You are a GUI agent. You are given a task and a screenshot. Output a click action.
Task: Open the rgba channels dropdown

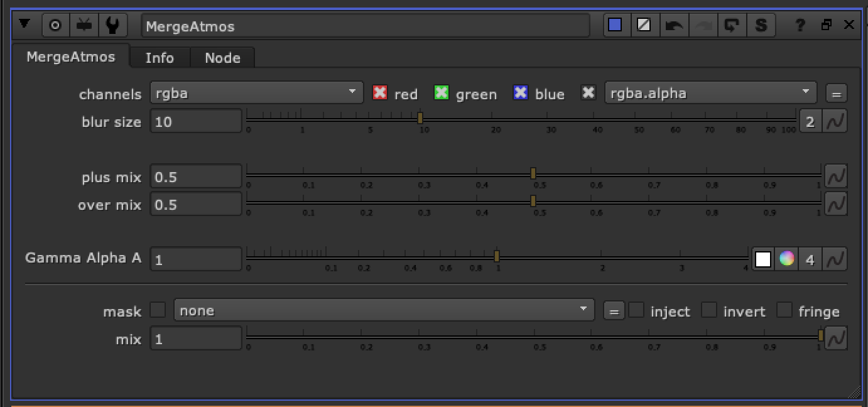click(255, 92)
